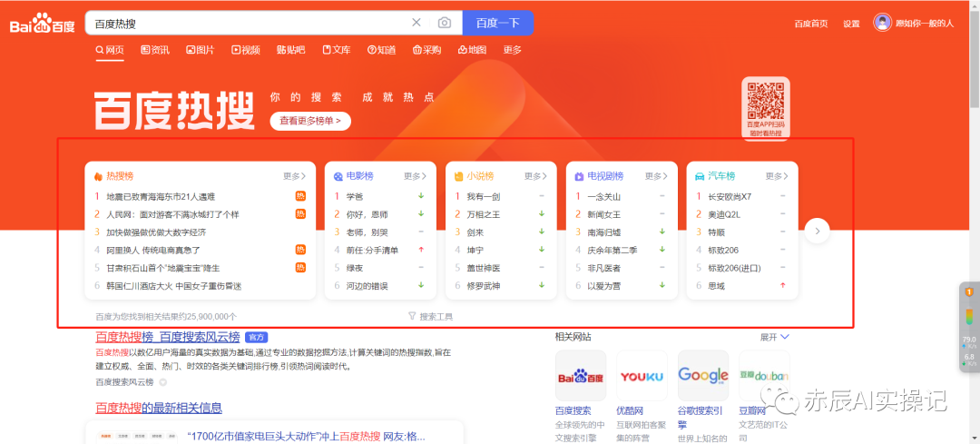Click the 热搜榜 flame icon
The image size is (980, 444).
coord(98,176)
